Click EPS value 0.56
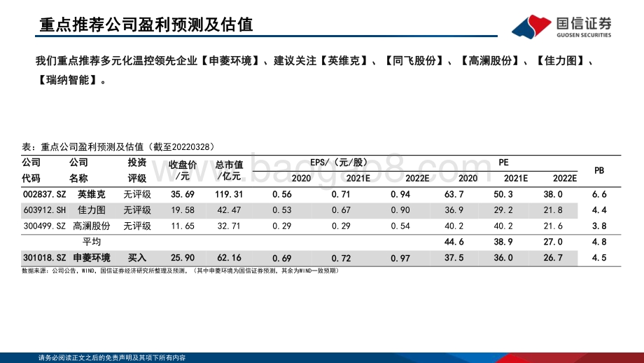The image size is (644, 363). (x=281, y=194)
